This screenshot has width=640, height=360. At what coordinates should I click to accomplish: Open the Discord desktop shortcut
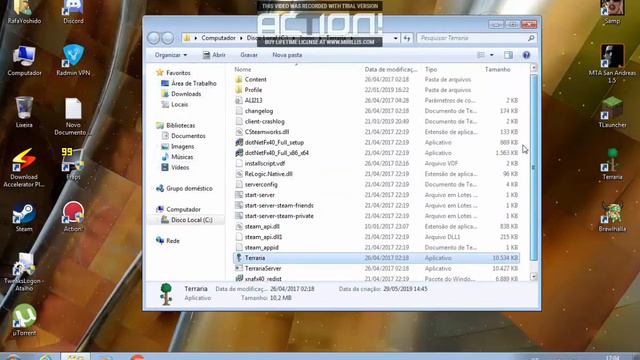[73, 11]
